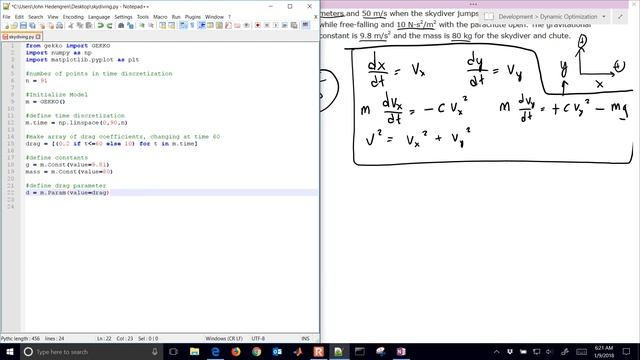Toggle synchronized horizontal scrolling

[x=171, y=25]
